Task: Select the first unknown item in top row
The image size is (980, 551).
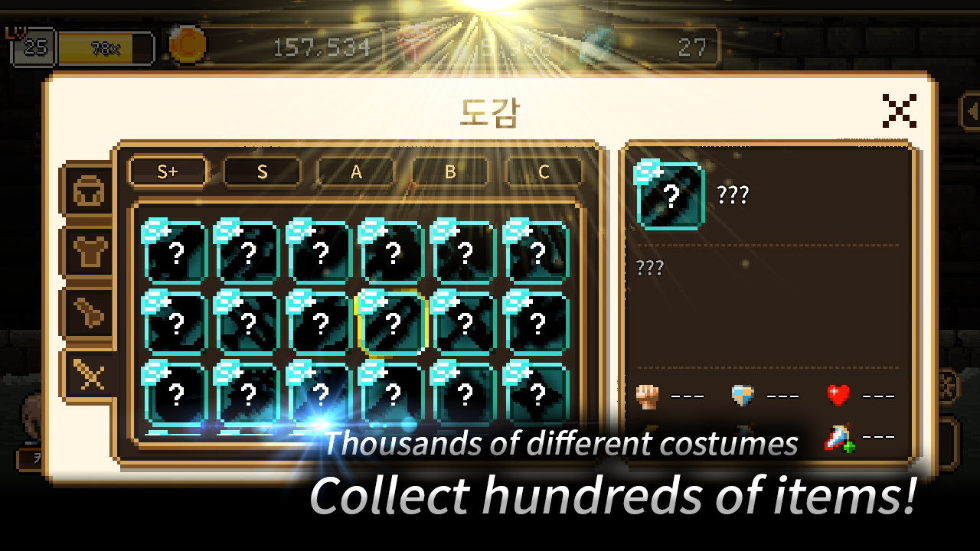Action: 175,251
